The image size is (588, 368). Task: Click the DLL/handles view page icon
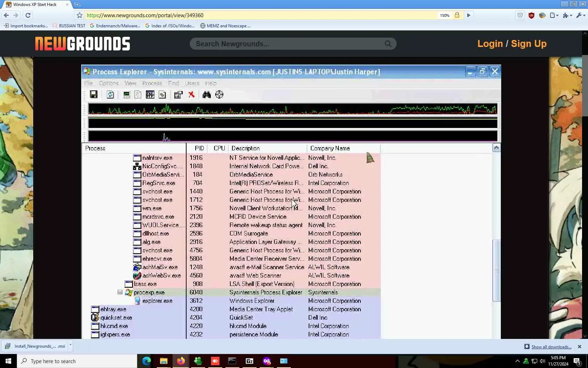point(162,95)
